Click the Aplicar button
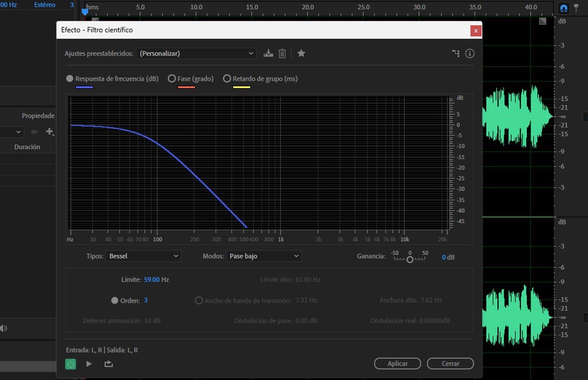The width and height of the screenshot is (588, 380). coord(398,363)
